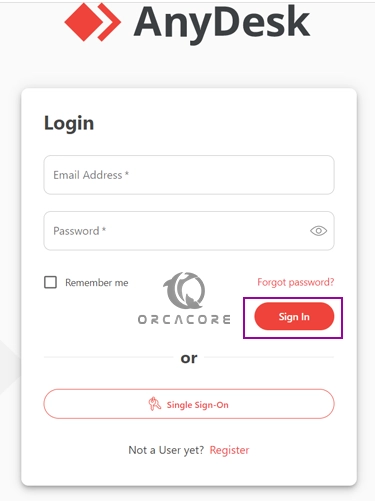Click the red chevron of AnyDesk logo
Screen dimensions: 375x501
click(x=110, y=22)
